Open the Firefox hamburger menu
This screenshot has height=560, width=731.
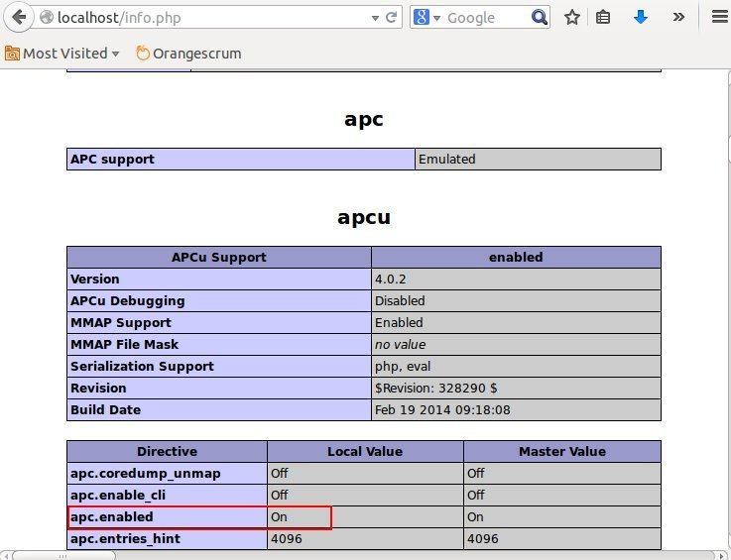[x=720, y=18]
